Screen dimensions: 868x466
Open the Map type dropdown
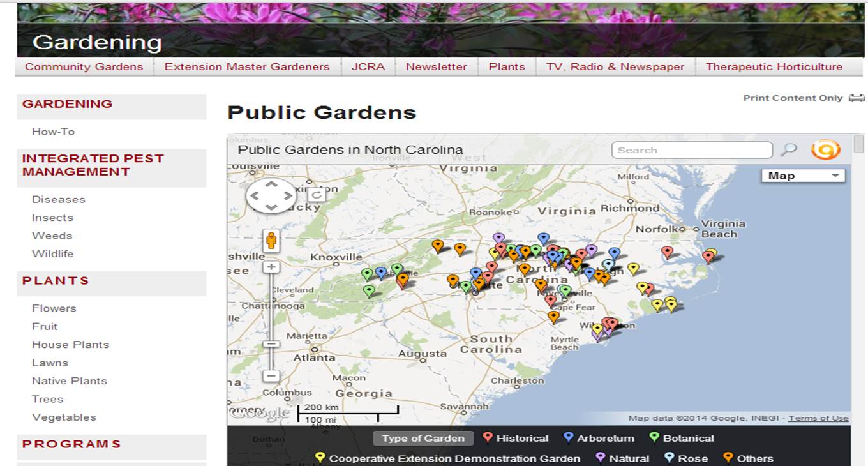click(x=803, y=176)
